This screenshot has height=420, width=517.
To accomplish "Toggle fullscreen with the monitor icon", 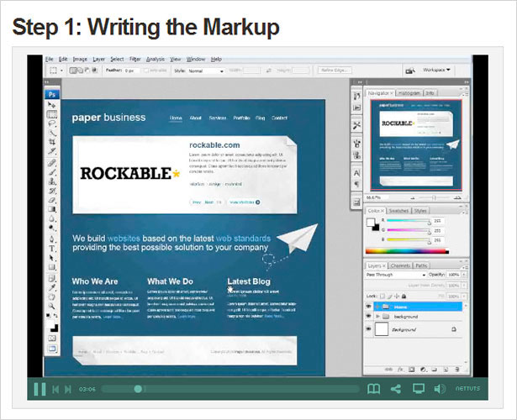I will coord(419,389).
